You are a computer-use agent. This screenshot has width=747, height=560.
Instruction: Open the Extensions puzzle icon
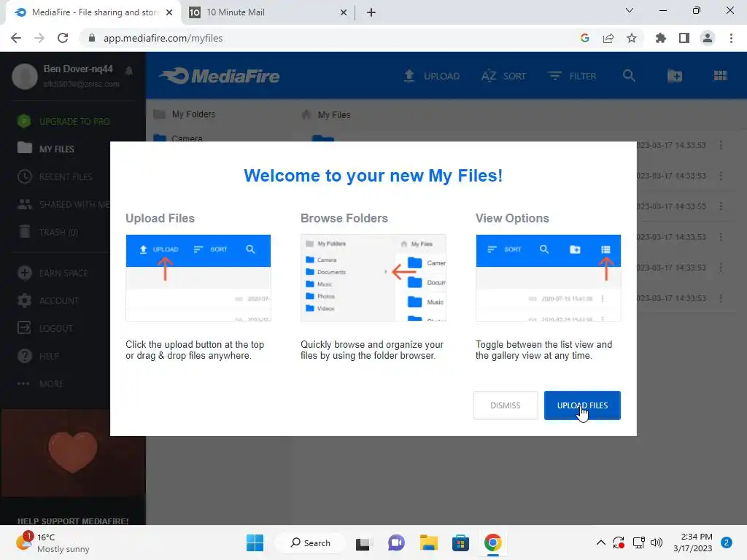click(661, 38)
